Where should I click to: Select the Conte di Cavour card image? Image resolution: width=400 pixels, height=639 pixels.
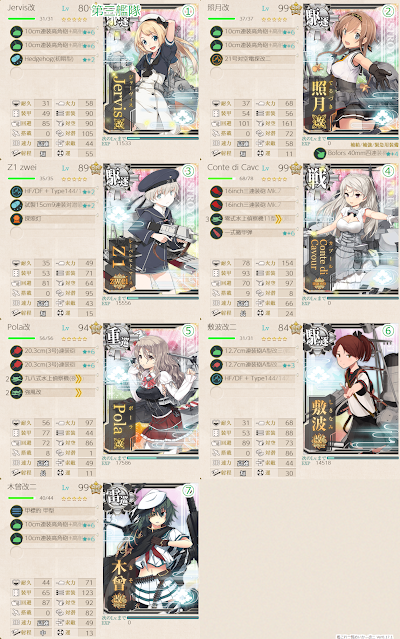(351, 229)
